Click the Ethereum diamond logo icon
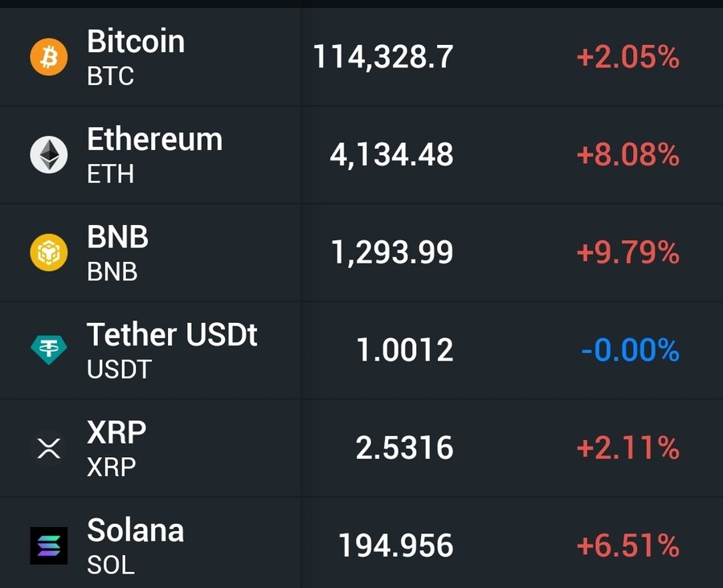 (49, 155)
